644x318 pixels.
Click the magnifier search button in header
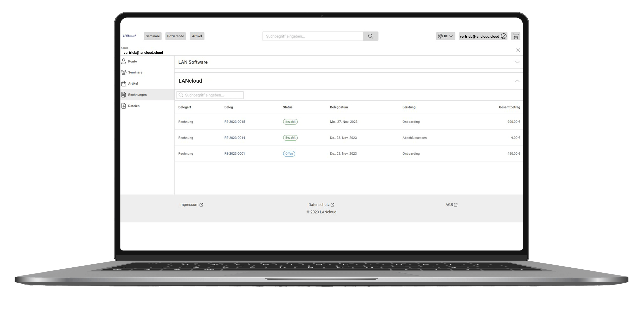click(370, 36)
